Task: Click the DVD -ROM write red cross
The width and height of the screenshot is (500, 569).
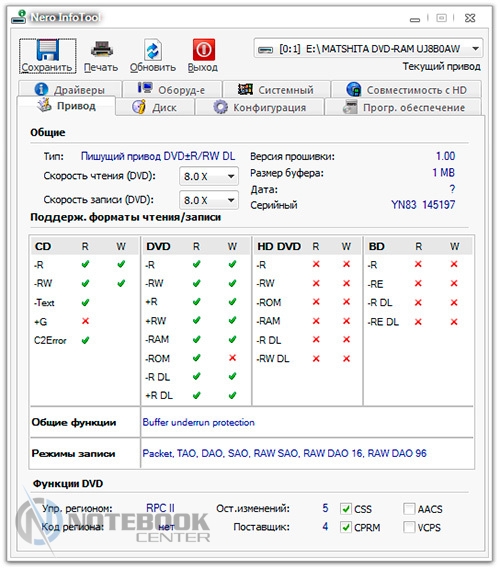Action: [233, 358]
